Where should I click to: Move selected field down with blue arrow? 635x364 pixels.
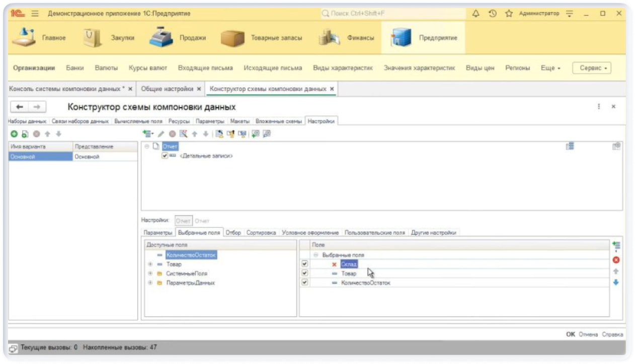(x=616, y=282)
